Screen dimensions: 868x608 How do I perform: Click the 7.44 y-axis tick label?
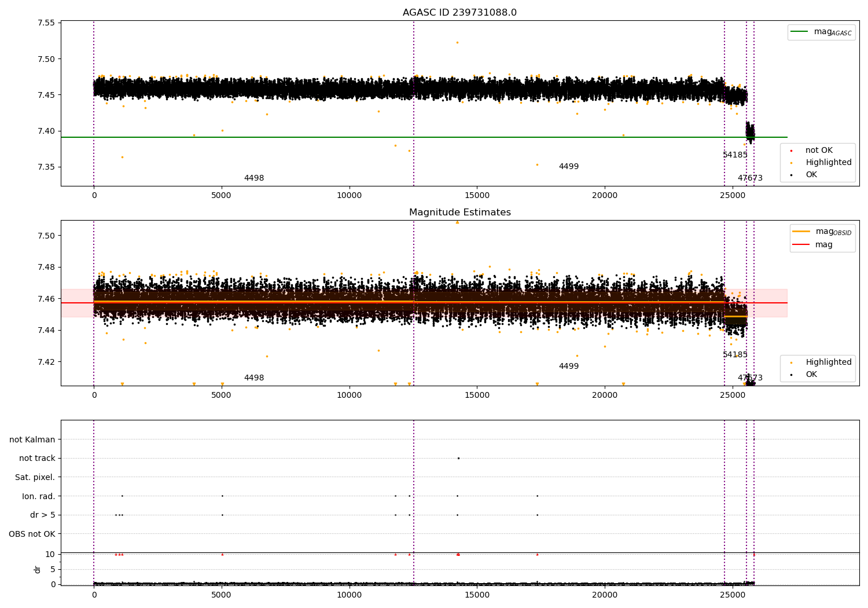46,331
